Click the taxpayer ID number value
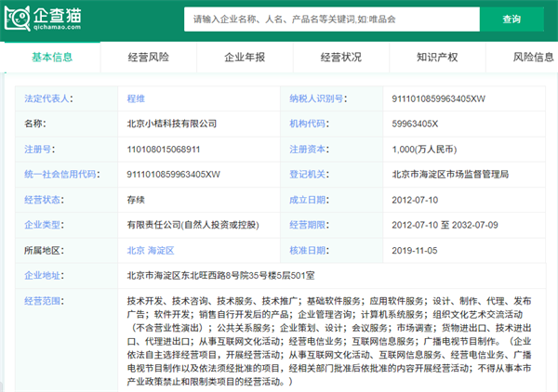Viewport: 558px width, 392px height. [x=440, y=97]
